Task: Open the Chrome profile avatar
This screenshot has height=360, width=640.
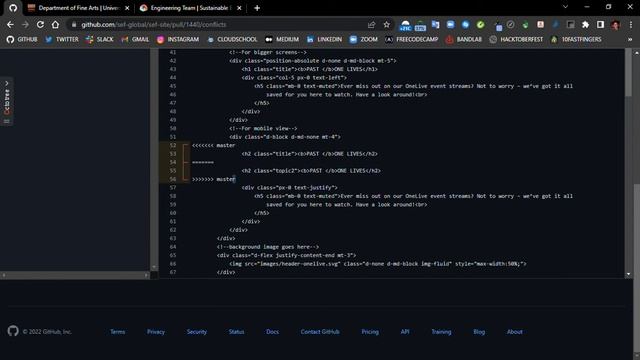Action: 616,24
